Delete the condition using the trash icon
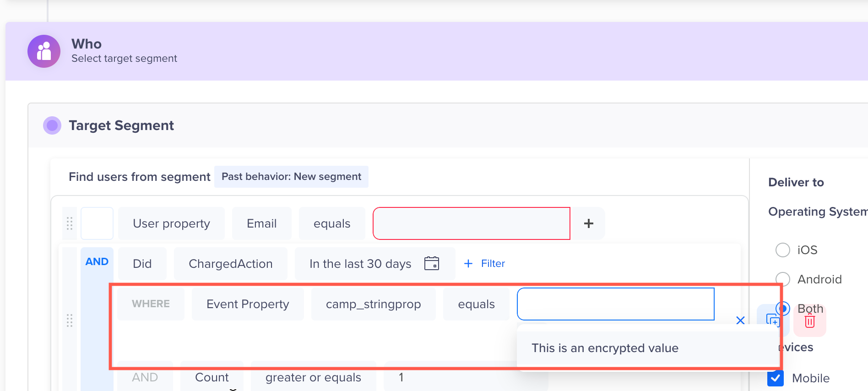 [809, 320]
